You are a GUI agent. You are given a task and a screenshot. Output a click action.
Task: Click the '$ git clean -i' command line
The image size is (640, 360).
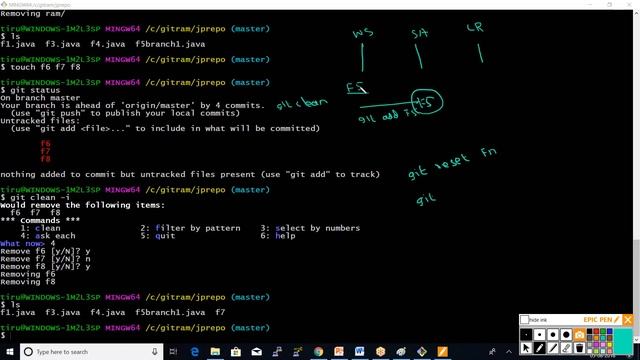coord(35,198)
